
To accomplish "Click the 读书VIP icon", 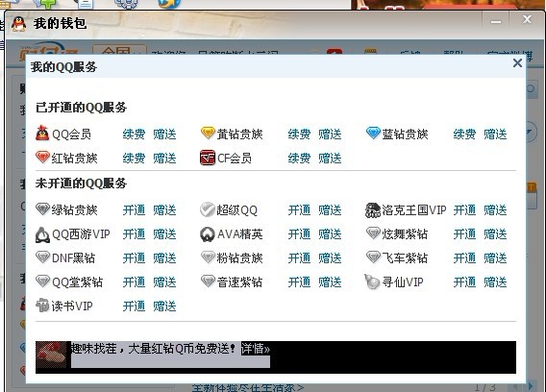I will click(x=42, y=306).
